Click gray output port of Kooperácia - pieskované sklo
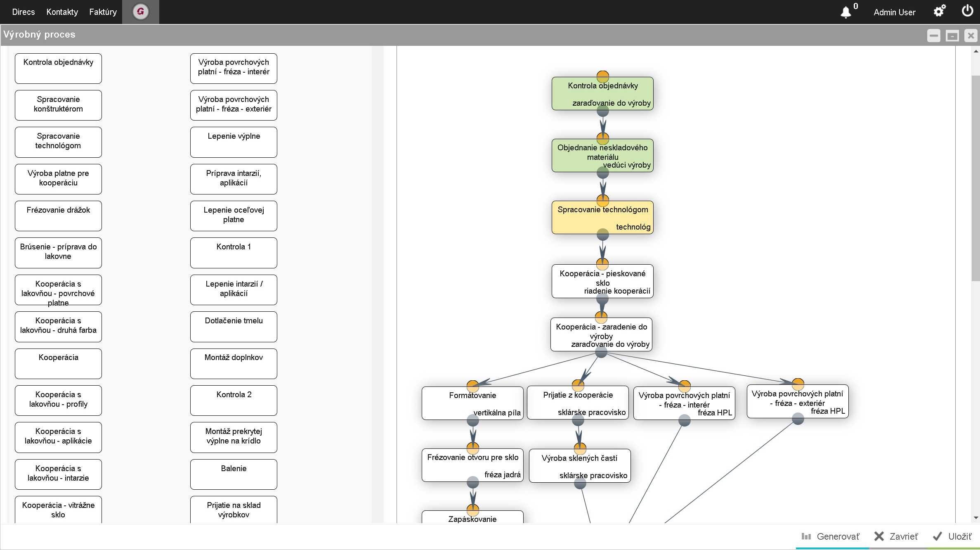Viewport: 980px width, 550px height. (x=602, y=298)
